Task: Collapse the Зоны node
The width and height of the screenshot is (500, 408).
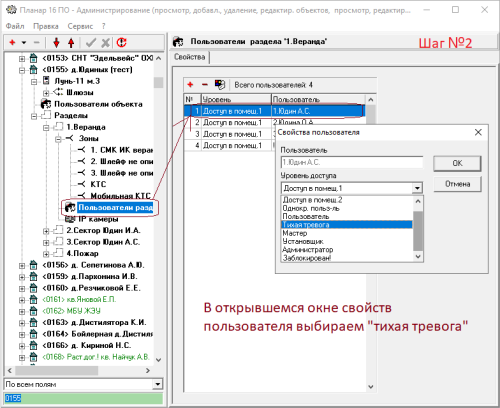Action: 58,139
